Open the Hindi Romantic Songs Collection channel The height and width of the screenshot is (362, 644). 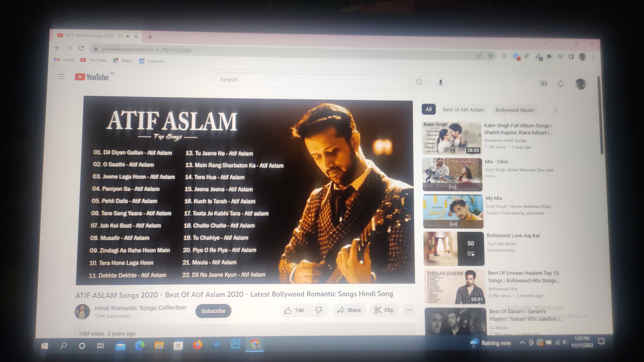point(140,307)
